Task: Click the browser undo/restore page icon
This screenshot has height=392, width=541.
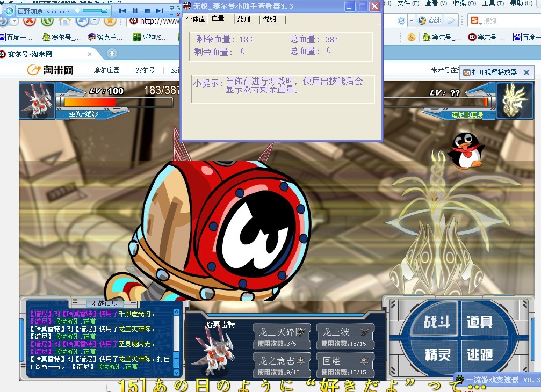Action: point(82,21)
